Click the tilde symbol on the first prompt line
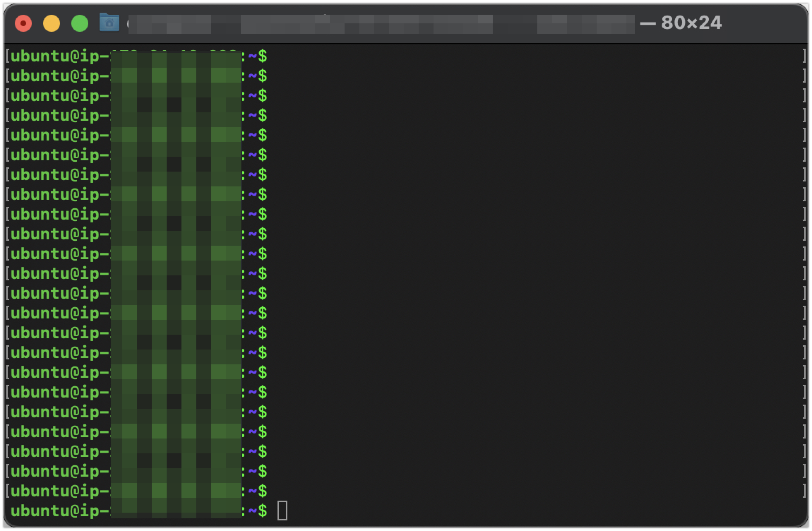 252,56
